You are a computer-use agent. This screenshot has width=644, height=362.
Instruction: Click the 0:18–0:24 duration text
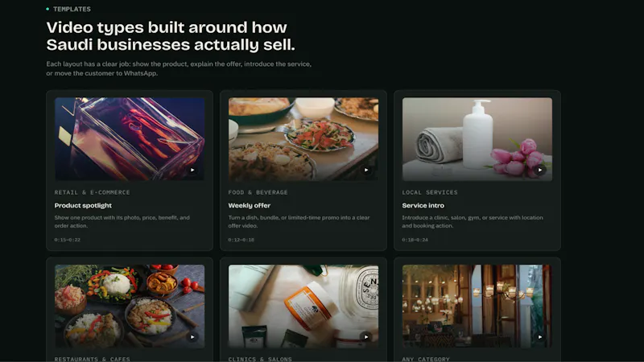(415, 240)
